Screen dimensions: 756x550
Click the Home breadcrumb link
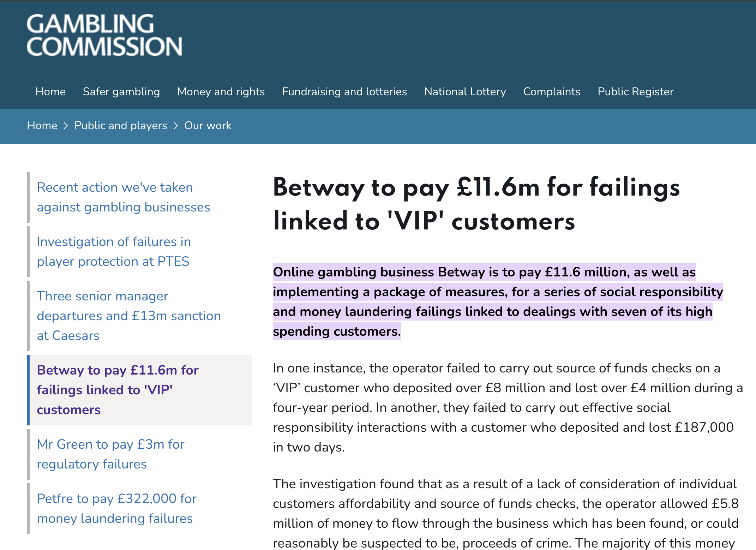[x=42, y=125]
